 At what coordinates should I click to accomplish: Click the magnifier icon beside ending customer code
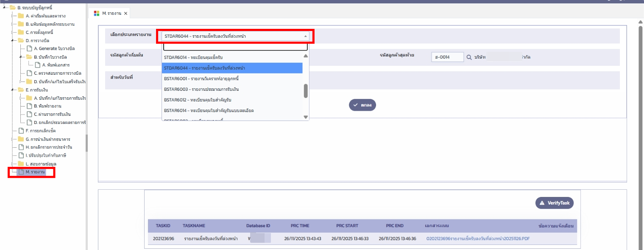469,57
